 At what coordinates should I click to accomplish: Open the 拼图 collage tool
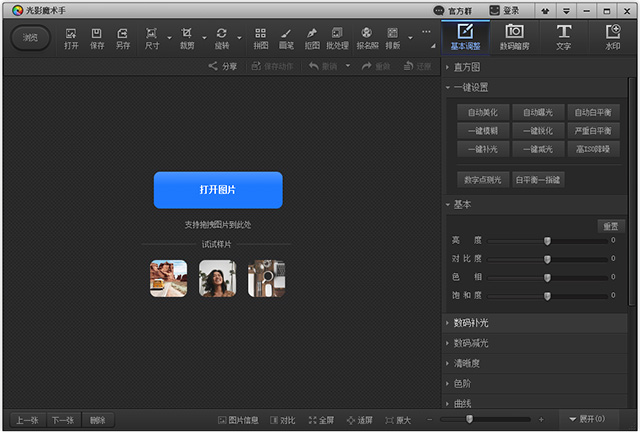[261, 38]
